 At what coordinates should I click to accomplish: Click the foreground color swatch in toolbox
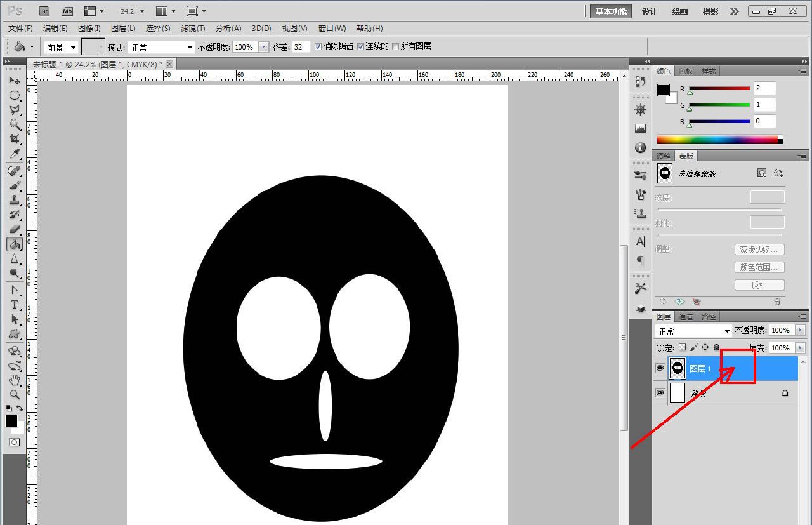coord(11,420)
